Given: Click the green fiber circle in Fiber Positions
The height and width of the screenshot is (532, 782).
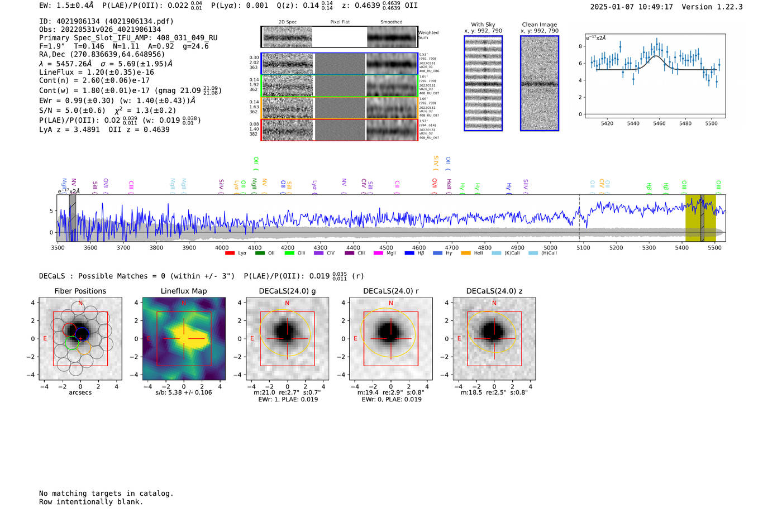Looking at the screenshot, I should pyautogui.click(x=71, y=342).
